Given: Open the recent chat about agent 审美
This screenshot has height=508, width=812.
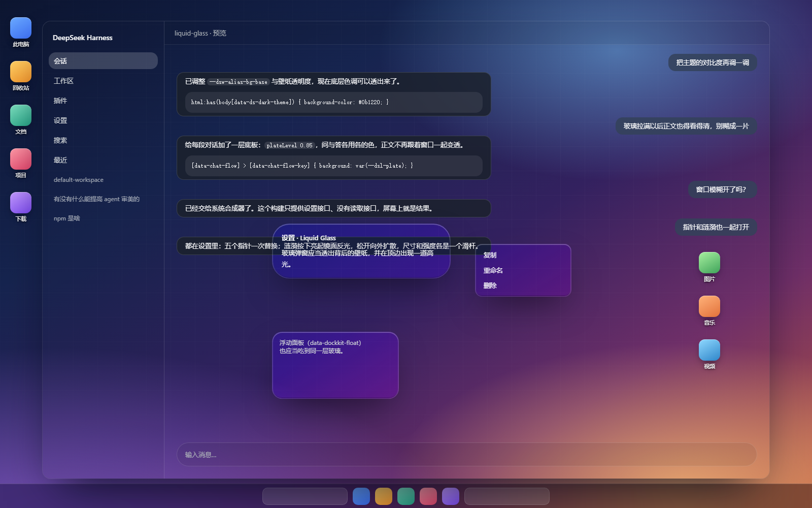Looking at the screenshot, I should [103, 199].
